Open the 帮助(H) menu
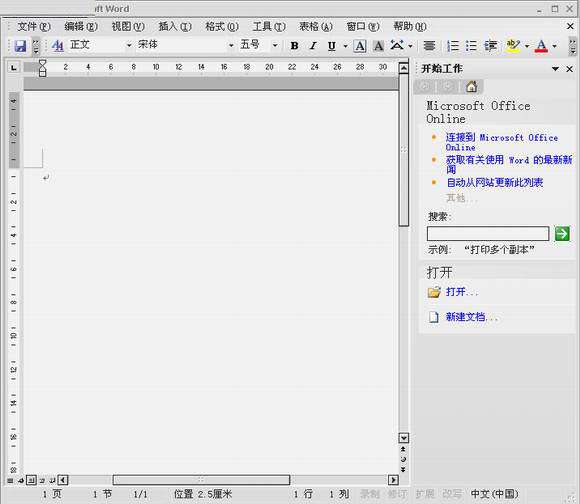The height and width of the screenshot is (504, 580). (410, 27)
